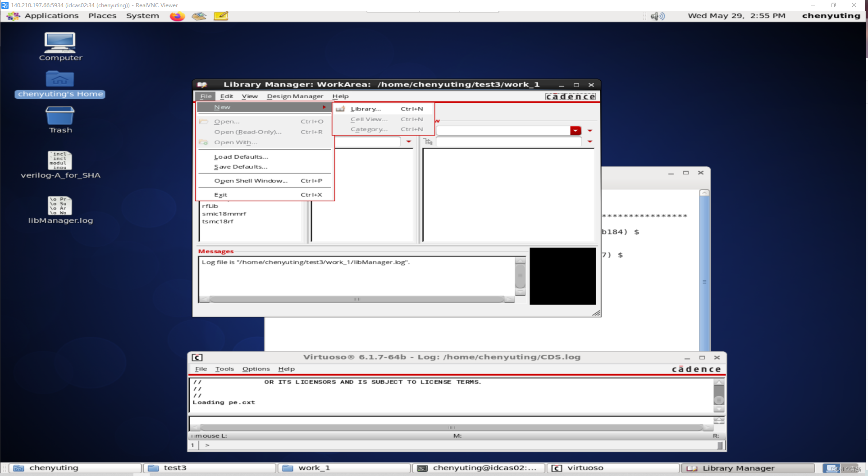Open the System panel menu
The image size is (868, 476).
point(142,16)
